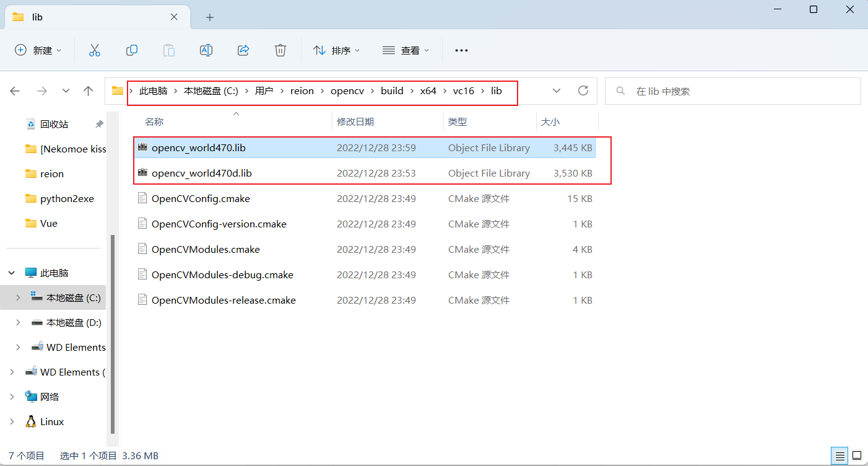Click the navigation pane scrollbar
This screenshot has width=868, height=466.
click(x=112, y=335)
